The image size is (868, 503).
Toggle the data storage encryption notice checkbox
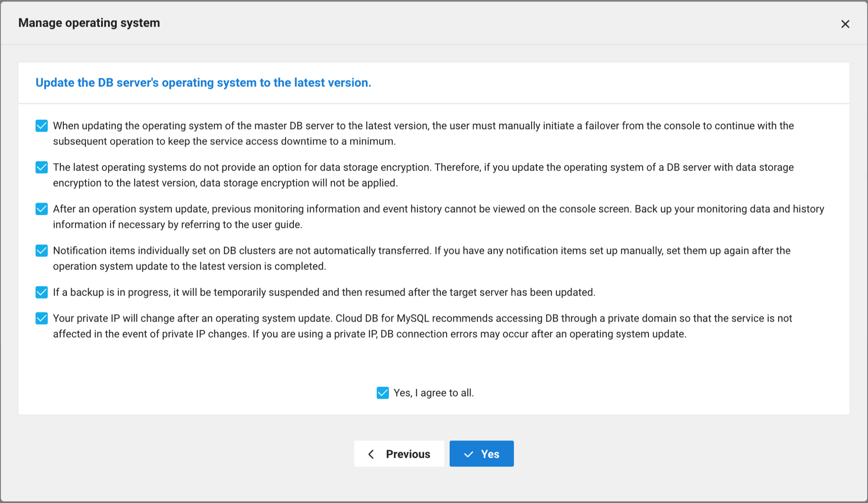pos(42,168)
